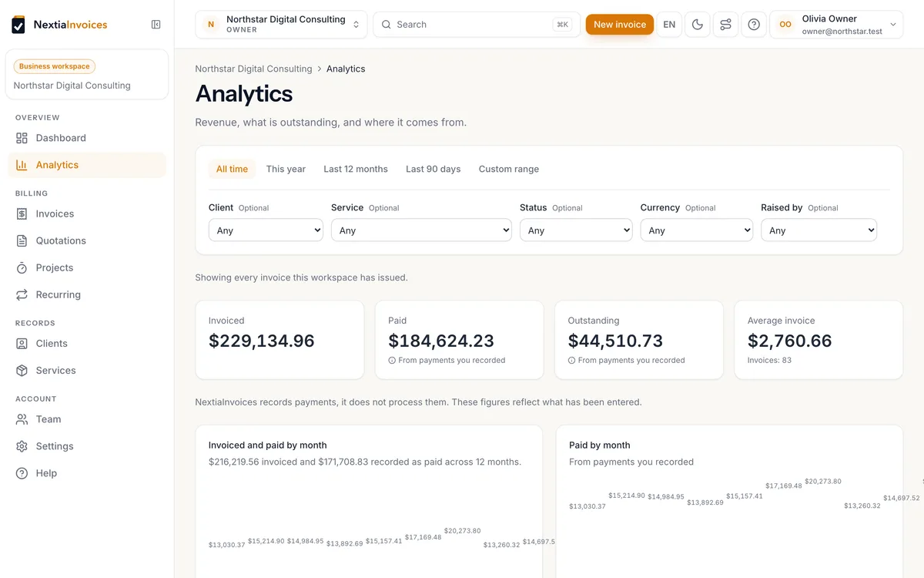Viewport: 924px width, 578px height.
Task: Open the Status filter dropdown
Action: point(576,230)
